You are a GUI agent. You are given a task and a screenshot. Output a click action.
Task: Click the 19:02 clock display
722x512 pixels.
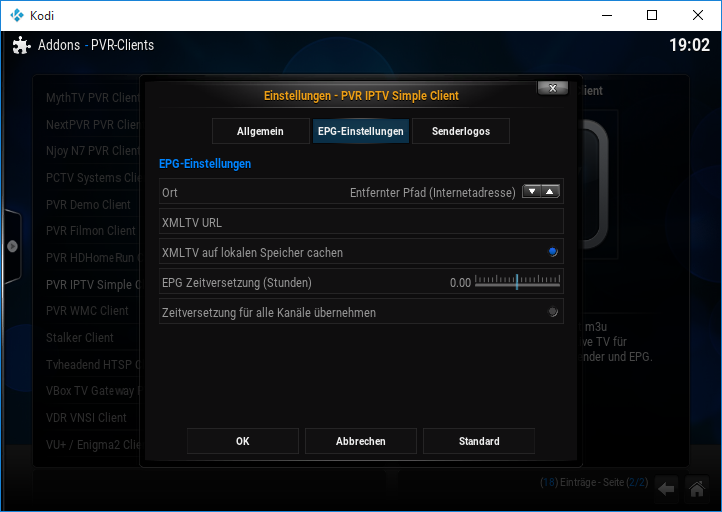(689, 45)
